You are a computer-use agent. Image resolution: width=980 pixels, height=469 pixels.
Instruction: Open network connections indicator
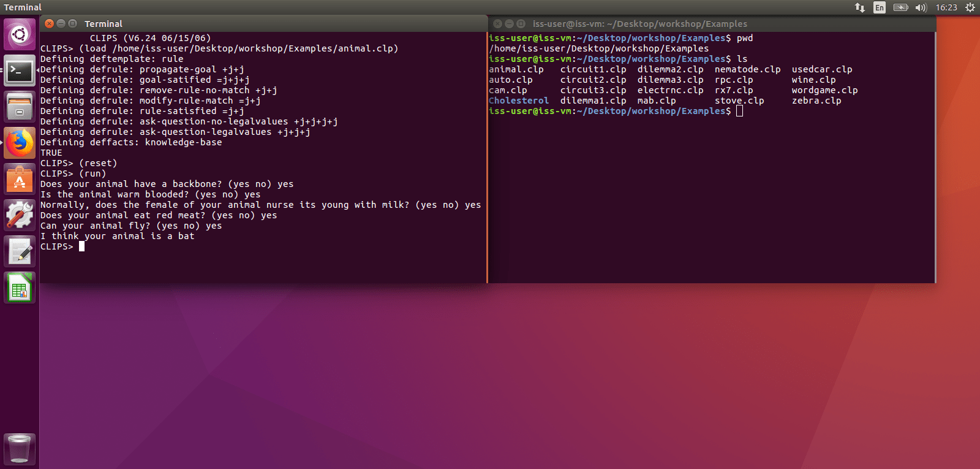tap(860, 7)
